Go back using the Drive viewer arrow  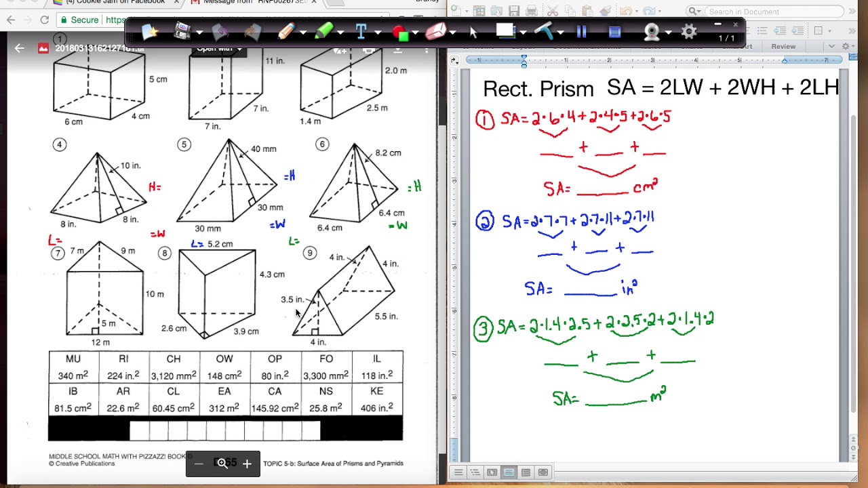19,48
